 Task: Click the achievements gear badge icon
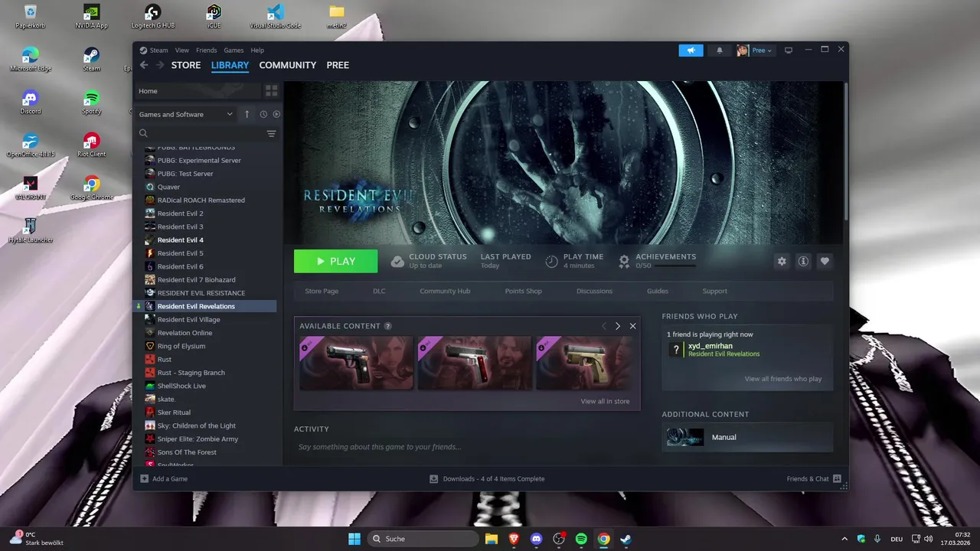(x=624, y=262)
